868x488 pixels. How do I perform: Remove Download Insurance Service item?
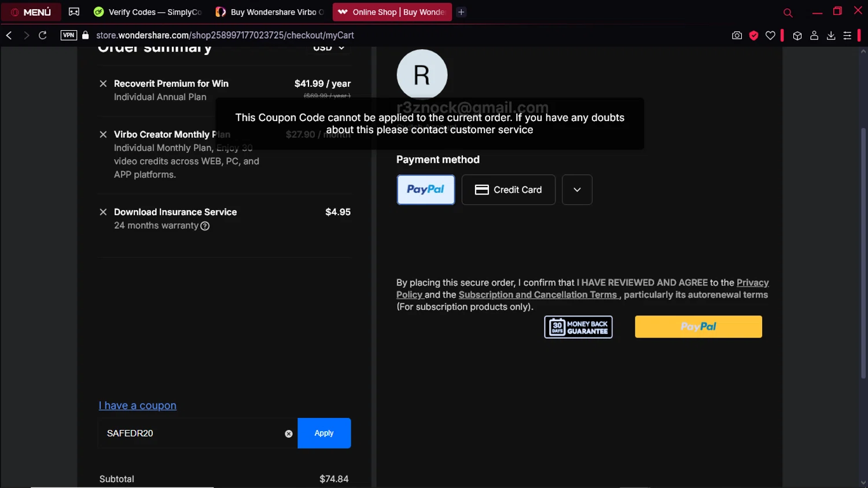(x=103, y=212)
